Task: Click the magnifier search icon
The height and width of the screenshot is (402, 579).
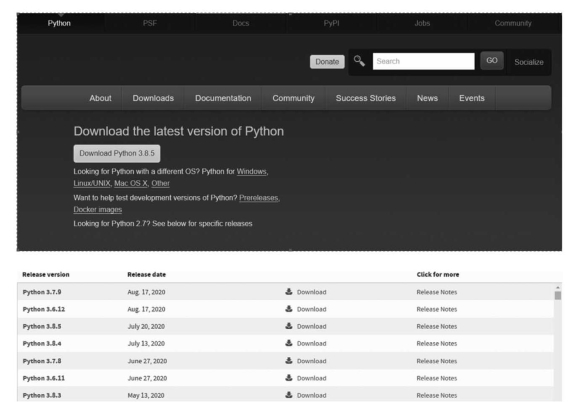Action: (x=359, y=61)
